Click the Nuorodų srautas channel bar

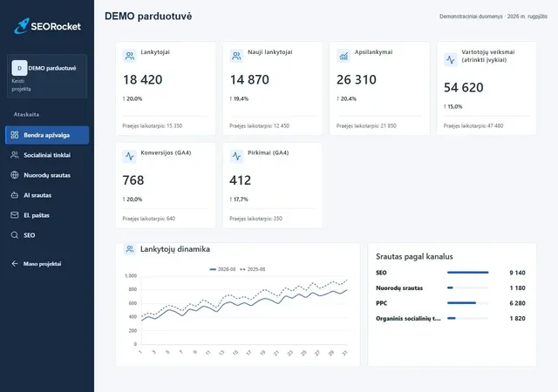(x=467, y=287)
